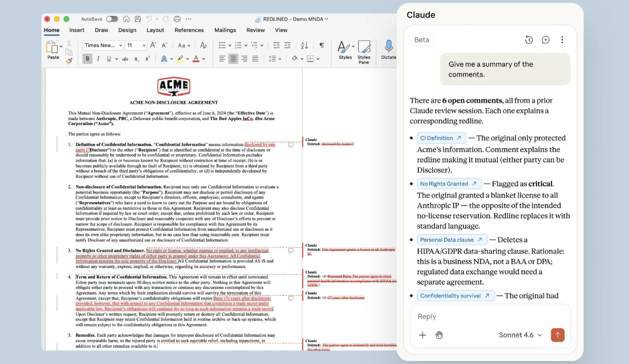This screenshot has width=629, height=364.
Task: Align text left
Action: pyautogui.click(x=222, y=59)
